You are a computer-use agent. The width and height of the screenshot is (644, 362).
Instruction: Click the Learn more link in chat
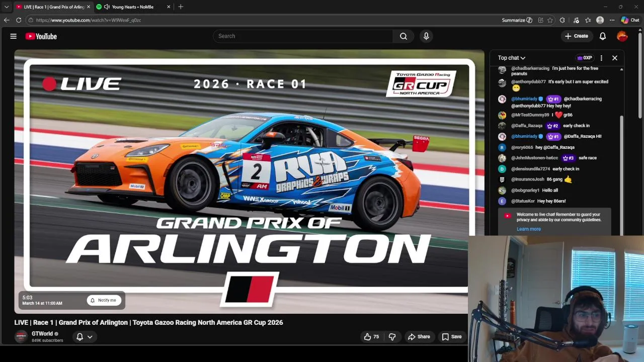[x=529, y=229]
